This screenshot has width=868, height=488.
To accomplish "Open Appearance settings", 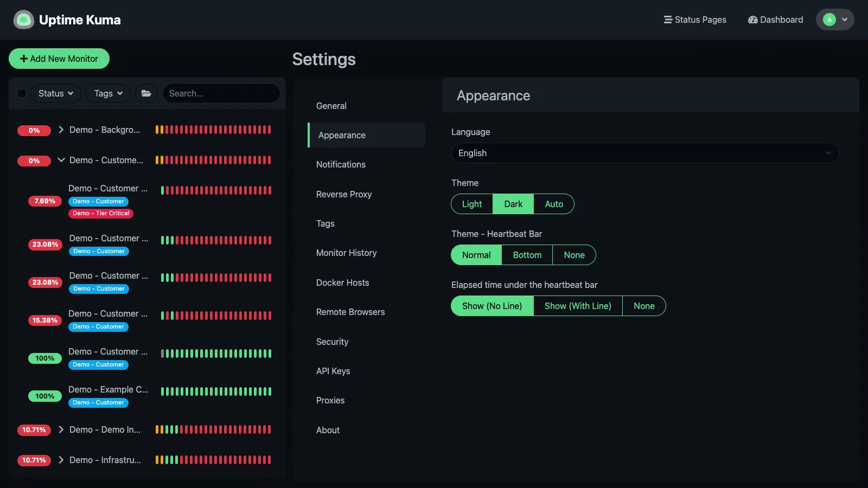I will [366, 135].
